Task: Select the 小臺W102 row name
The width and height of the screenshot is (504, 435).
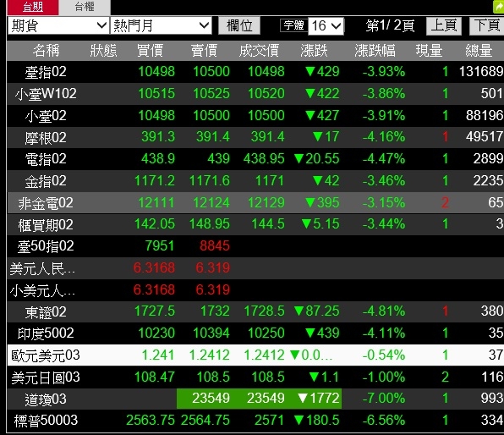Action: click(x=46, y=94)
